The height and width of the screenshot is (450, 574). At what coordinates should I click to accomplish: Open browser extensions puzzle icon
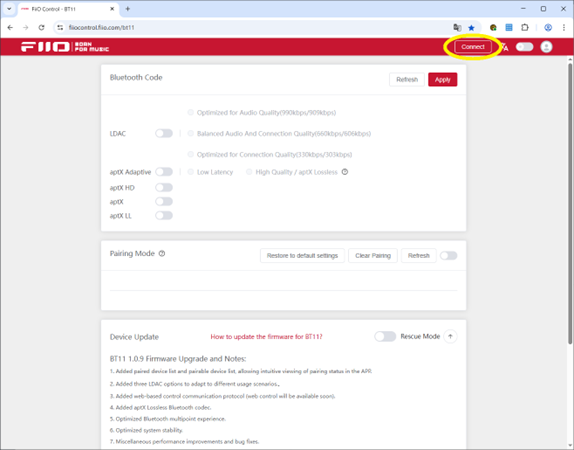pos(525,27)
